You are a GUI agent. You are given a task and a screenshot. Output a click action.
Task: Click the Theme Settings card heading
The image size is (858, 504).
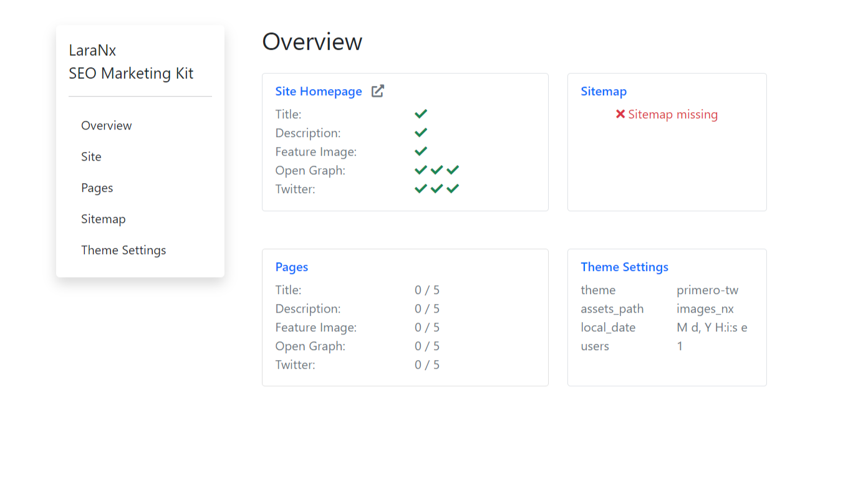(x=624, y=267)
